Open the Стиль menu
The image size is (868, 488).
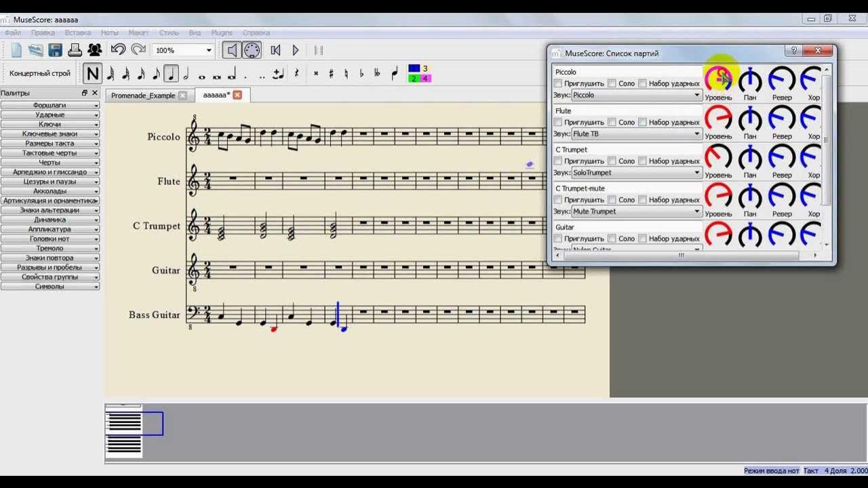[x=169, y=33]
